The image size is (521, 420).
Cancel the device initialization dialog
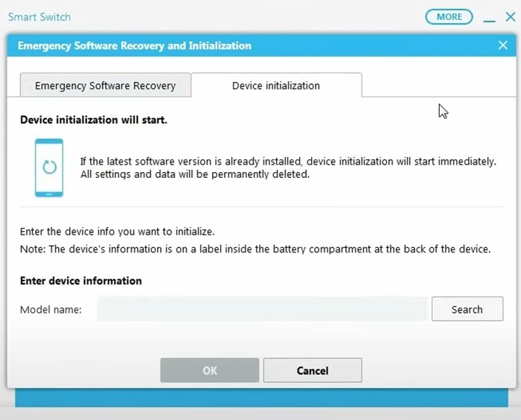click(313, 370)
